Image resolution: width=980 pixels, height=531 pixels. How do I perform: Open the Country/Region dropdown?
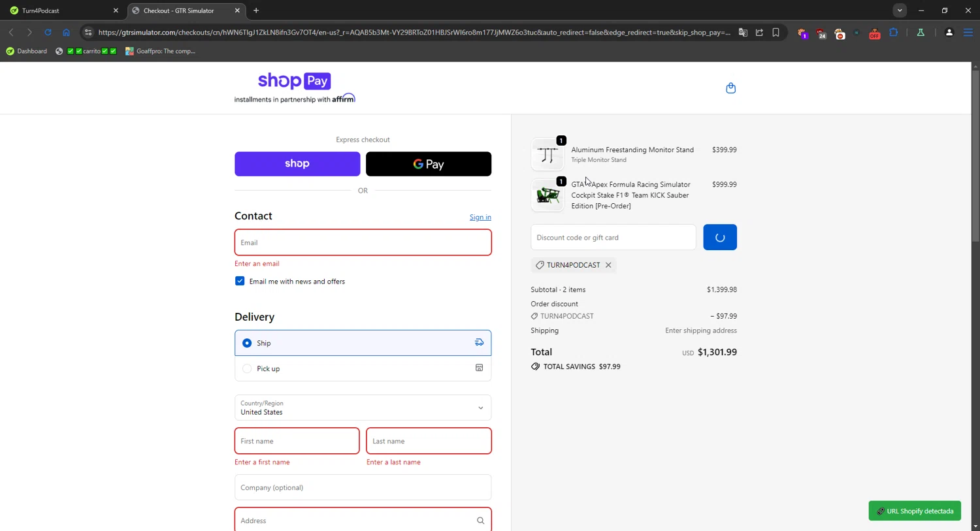(363, 408)
